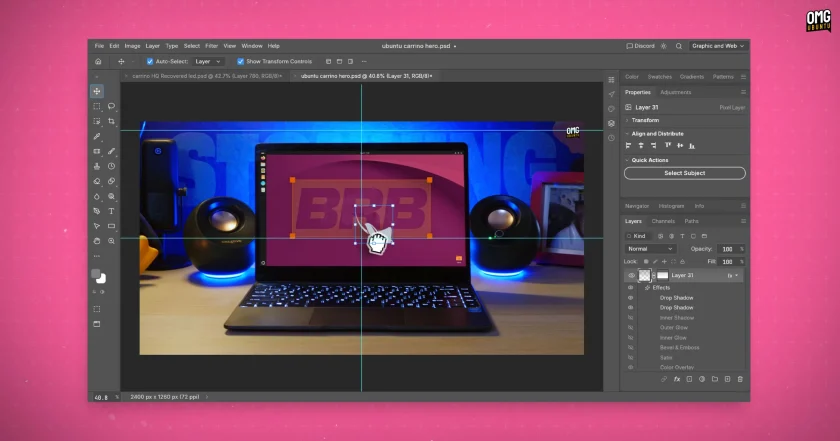Uncheck the Auto-Select checkbox
The width and height of the screenshot is (840, 441).
click(150, 62)
